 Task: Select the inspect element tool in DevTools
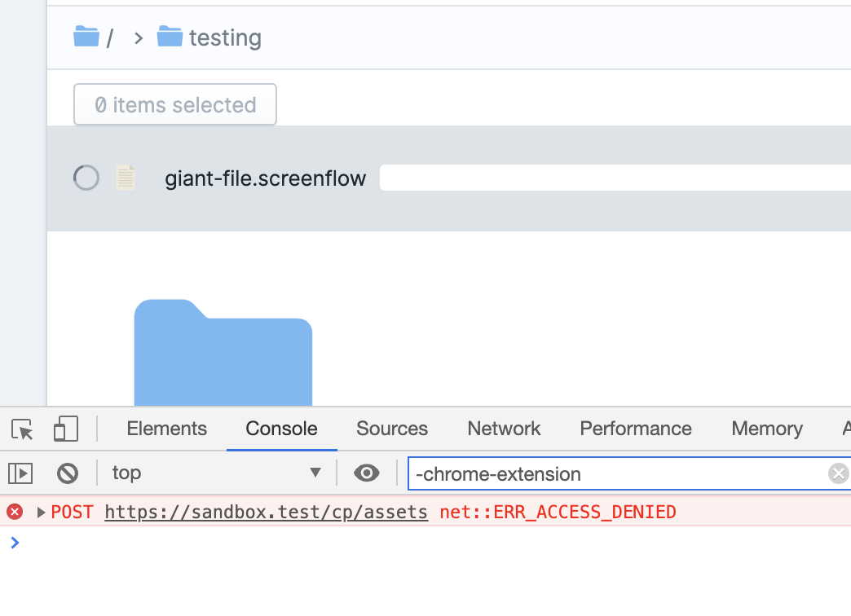21,429
